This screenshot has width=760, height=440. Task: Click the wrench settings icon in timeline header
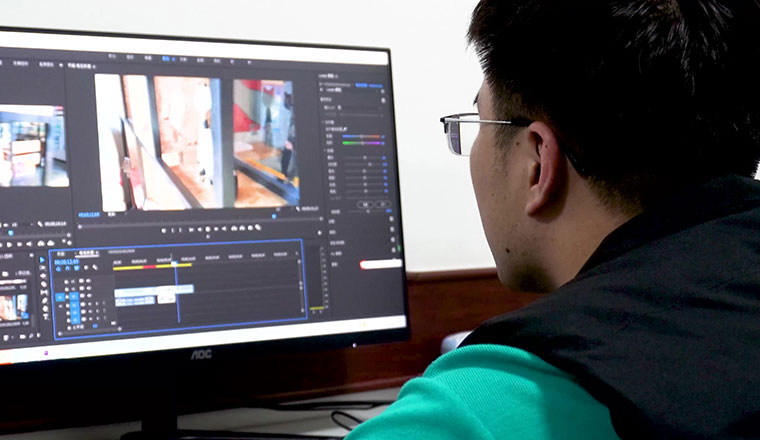(96, 267)
